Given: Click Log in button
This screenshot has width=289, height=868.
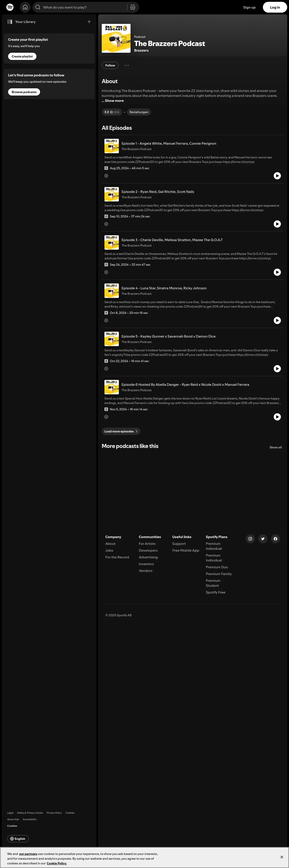Looking at the screenshot, I should pos(275,7).
